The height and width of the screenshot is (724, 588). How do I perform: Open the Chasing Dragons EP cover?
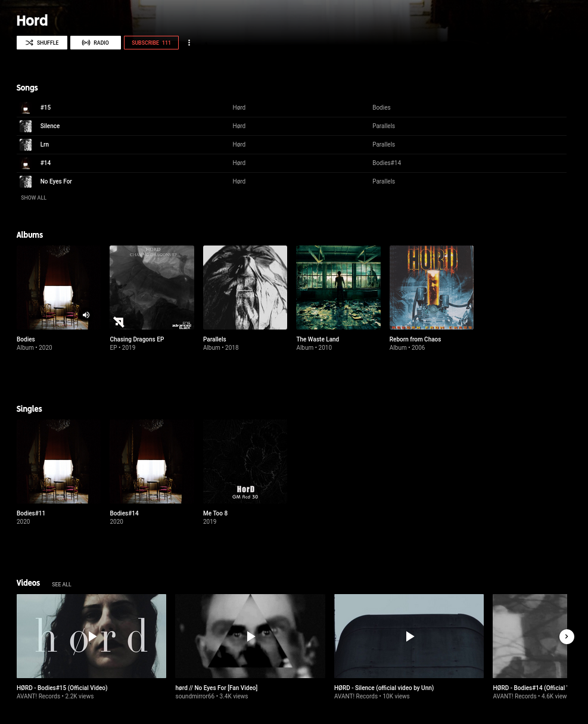[152, 287]
